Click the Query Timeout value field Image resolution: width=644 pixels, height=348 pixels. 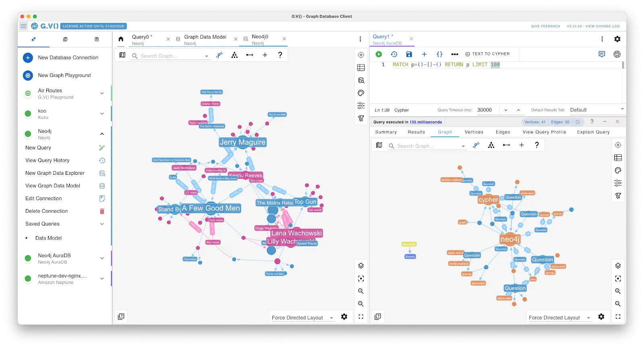(x=487, y=110)
